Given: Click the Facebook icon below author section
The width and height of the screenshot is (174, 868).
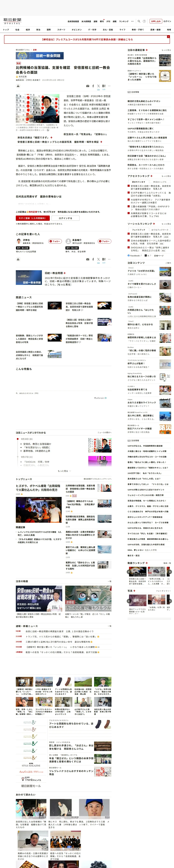Looking at the screenshot, I should [93, 259].
